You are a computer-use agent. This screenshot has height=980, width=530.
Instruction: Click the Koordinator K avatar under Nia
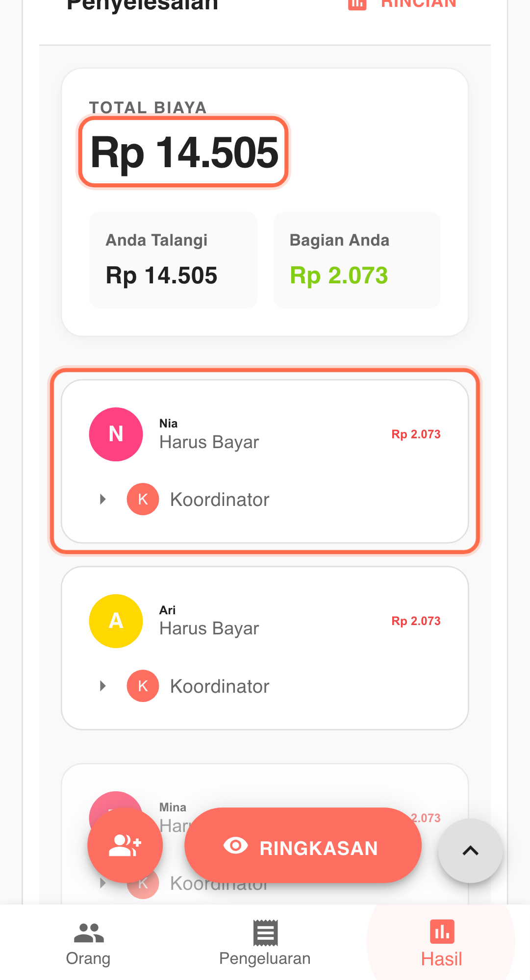pos(143,500)
